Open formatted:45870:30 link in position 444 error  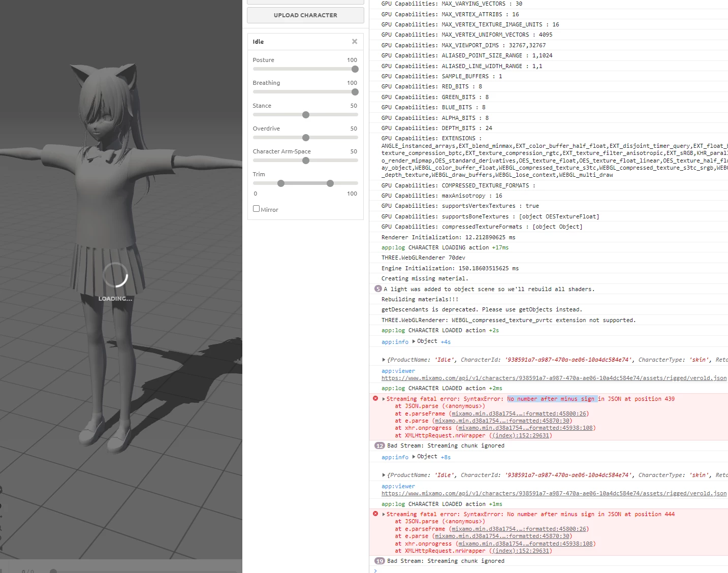[502, 536]
